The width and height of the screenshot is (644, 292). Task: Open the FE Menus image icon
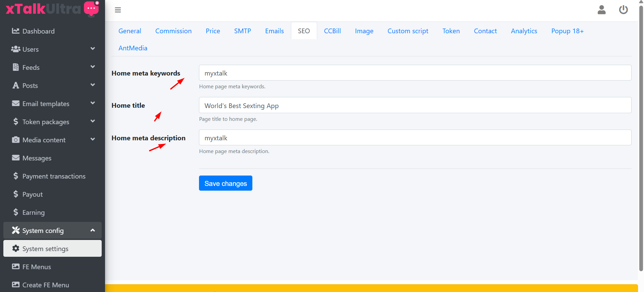pyautogui.click(x=15, y=266)
